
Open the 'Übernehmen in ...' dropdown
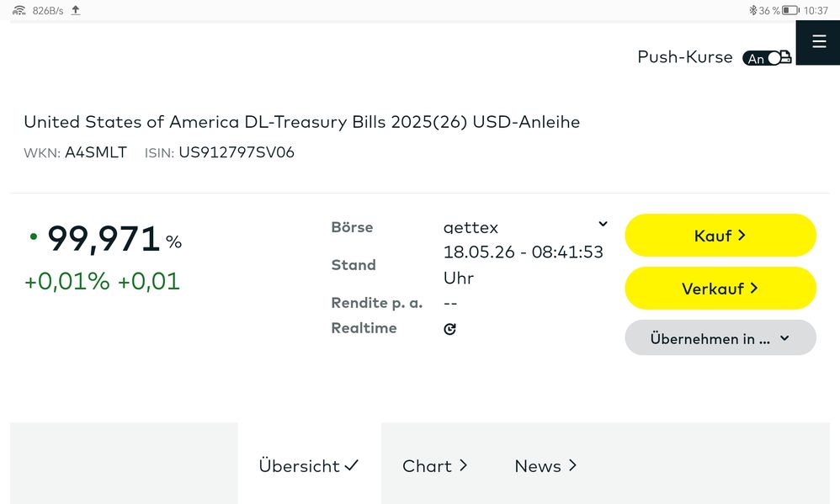click(x=720, y=338)
